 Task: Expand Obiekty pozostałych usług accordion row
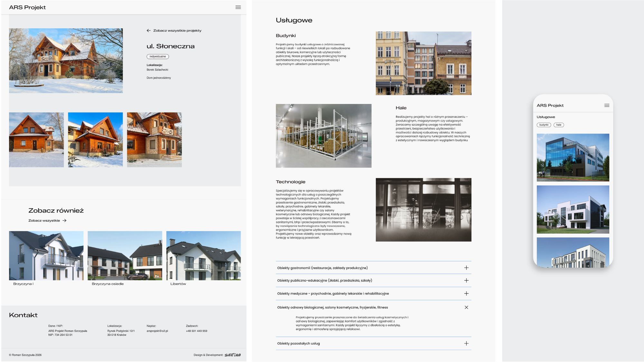374,343
